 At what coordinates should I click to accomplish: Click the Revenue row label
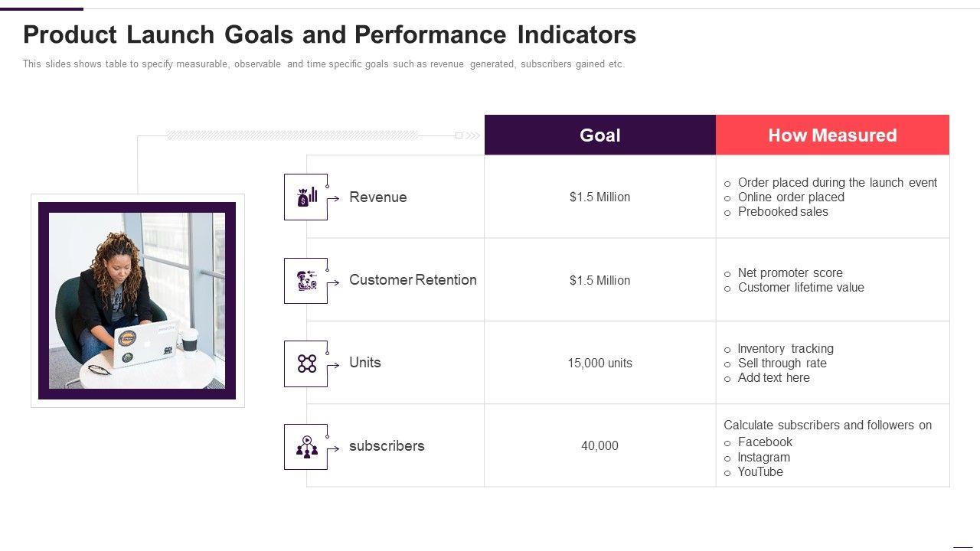click(x=377, y=197)
